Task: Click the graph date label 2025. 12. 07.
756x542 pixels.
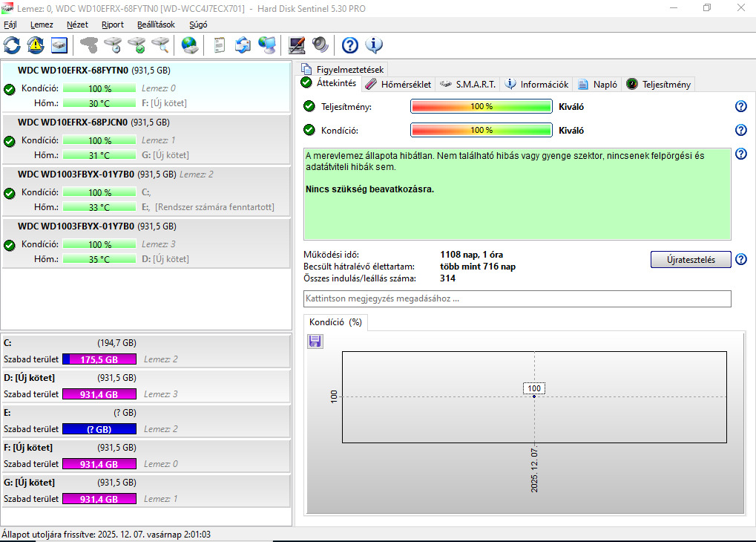Action: (534, 470)
